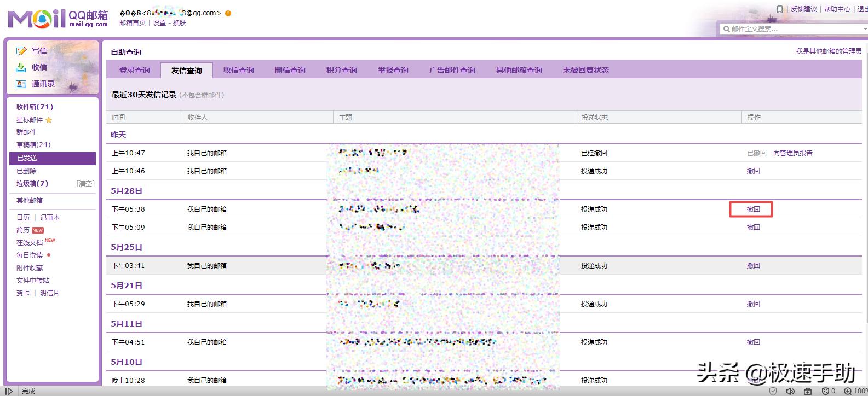Open the 设置 settings link
Screen dimensions: 868x396
[x=159, y=23]
